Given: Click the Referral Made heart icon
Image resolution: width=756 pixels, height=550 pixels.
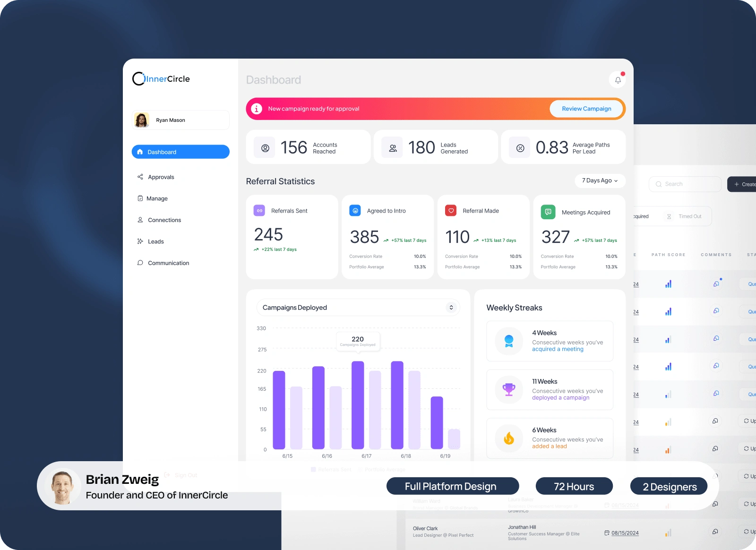Looking at the screenshot, I should coord(451,211).
